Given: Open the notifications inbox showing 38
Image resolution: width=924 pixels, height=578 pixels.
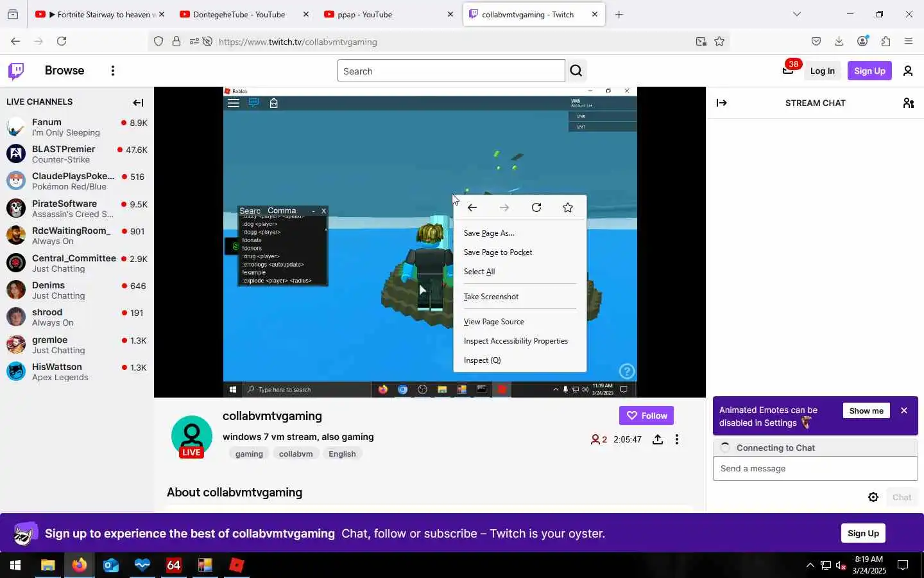Looking at the screenshot, I should click(x=789, y=70).
